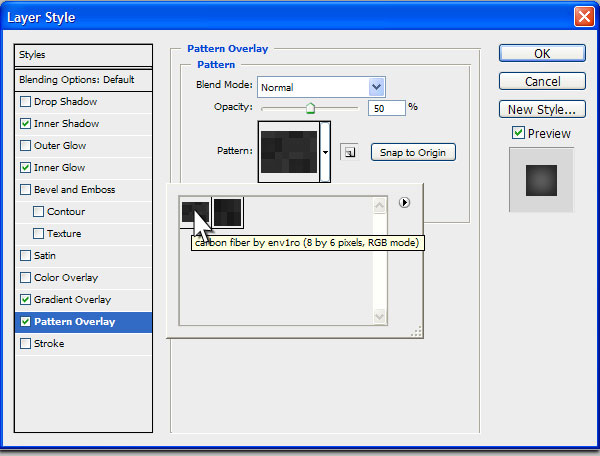This screenshot has width=600, height=456.
Task: Open the Gradient Overlay settings
Action: click(x=72, y=300)
